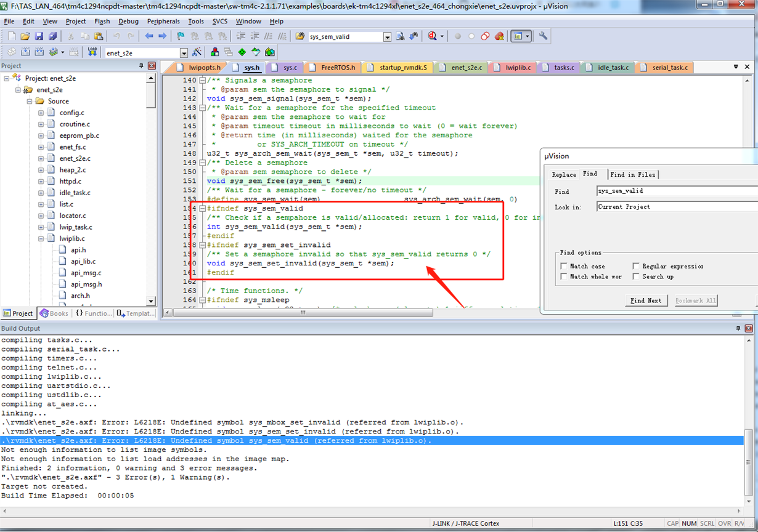Paste from clipboard toolbar icon
The height and width of the screenshot is (532, 758).
98,36
